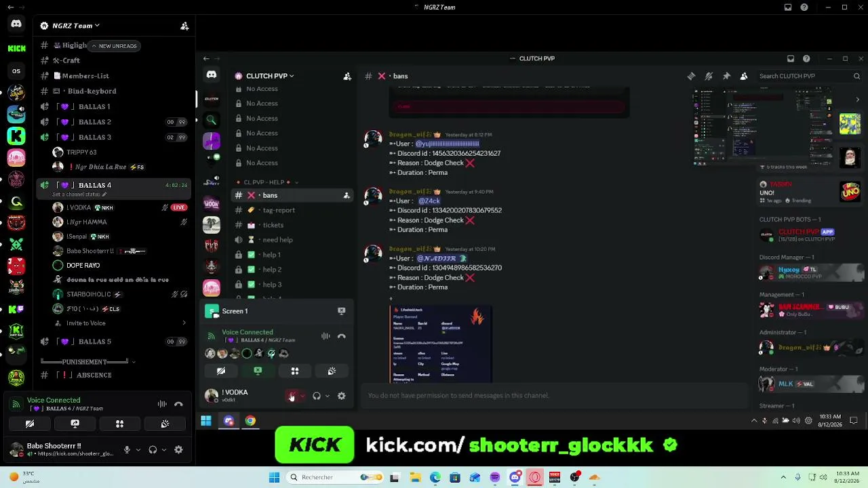The width and height of the screenshot is (868, 488).
Task: Open user settings gear next to Babe Shooterrr
Action: point(178,449)
